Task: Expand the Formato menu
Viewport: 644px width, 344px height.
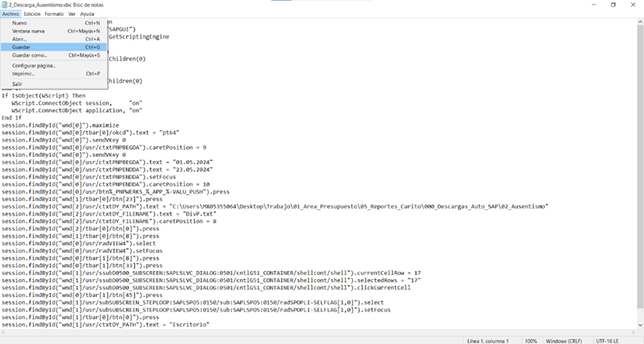Action: [x=54, y=13]
